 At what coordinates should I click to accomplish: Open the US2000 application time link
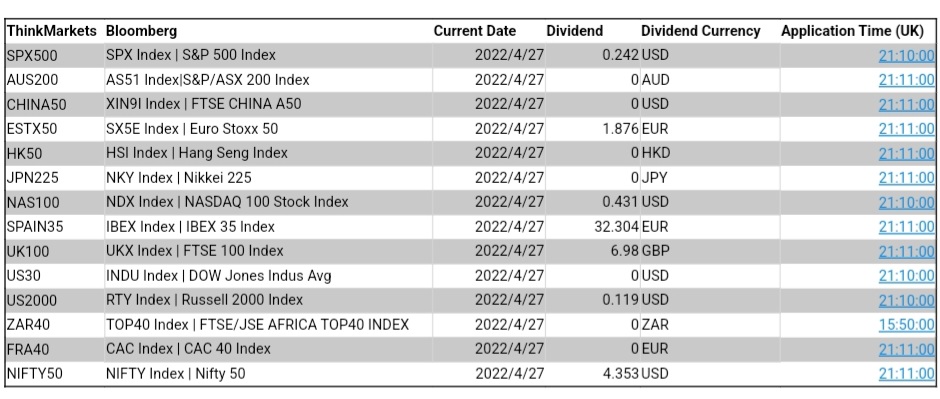906,300
